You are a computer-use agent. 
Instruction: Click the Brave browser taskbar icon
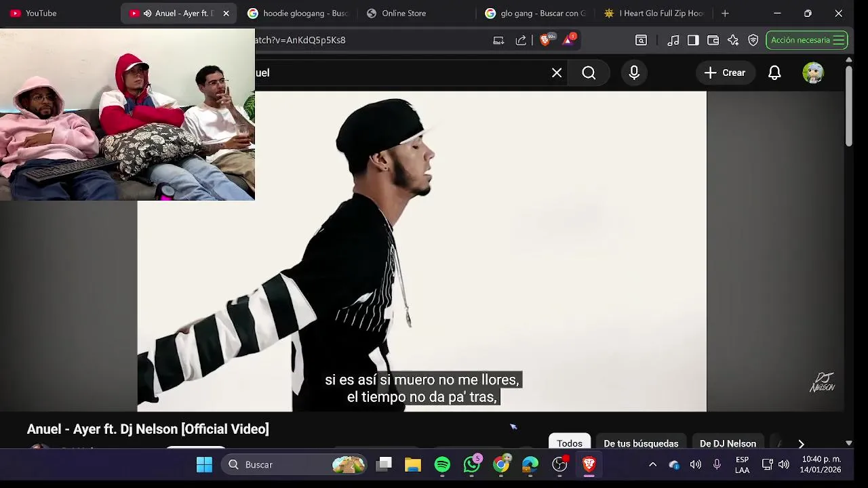pyautogui.click(x=589, y=464)
